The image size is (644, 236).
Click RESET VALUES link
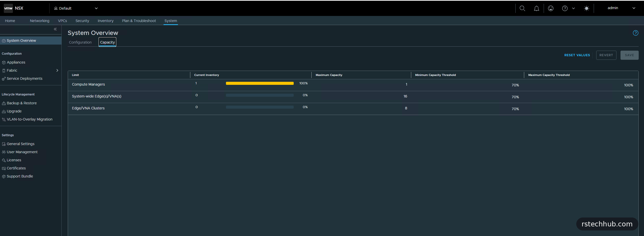coord(577,55)
